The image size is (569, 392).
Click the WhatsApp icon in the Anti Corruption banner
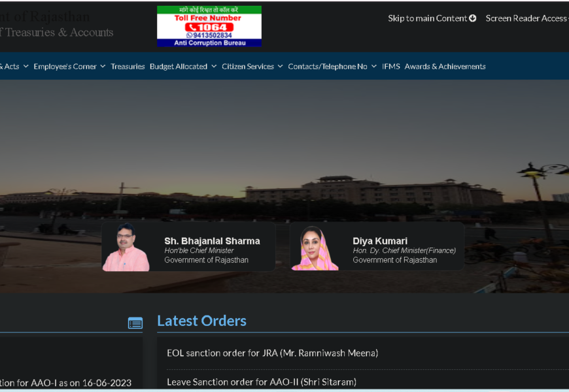[x=190, y=35]
